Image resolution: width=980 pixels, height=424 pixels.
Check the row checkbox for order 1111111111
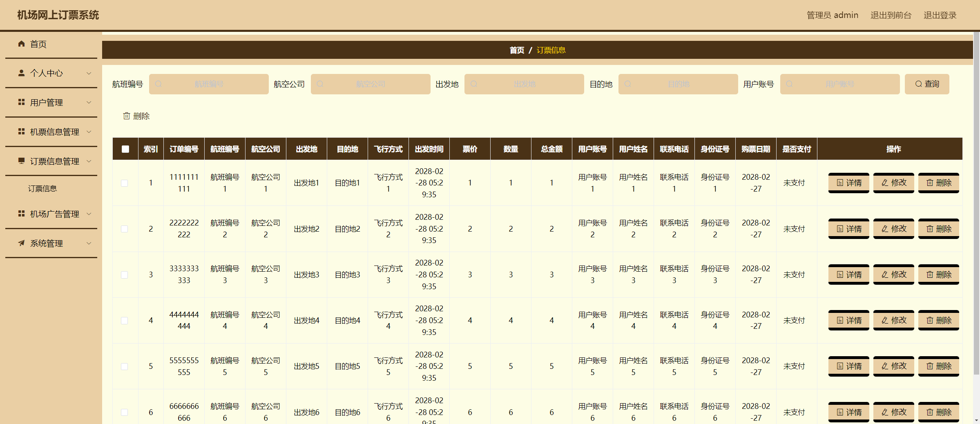[x=125, y=183]
